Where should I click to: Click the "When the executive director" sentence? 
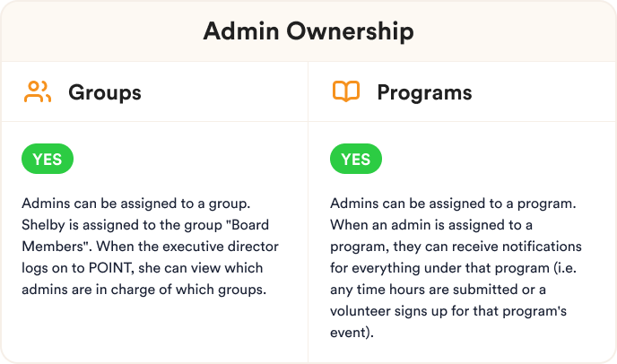(x=187, y=247)
